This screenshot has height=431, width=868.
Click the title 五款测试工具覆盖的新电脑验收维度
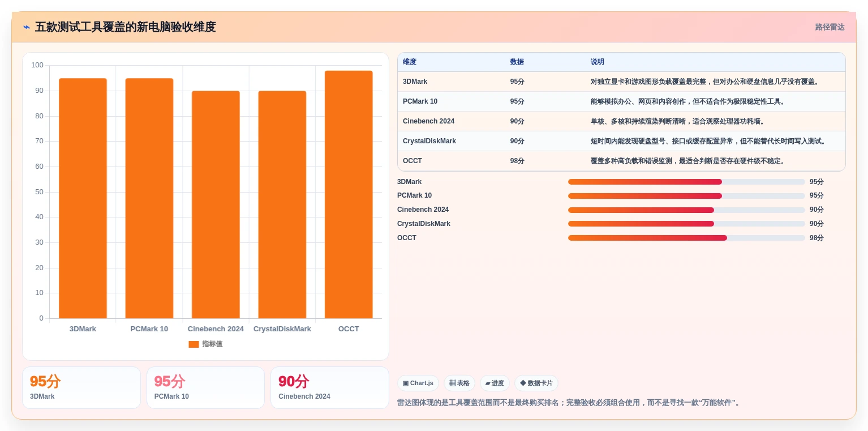(x=125, y=27)
